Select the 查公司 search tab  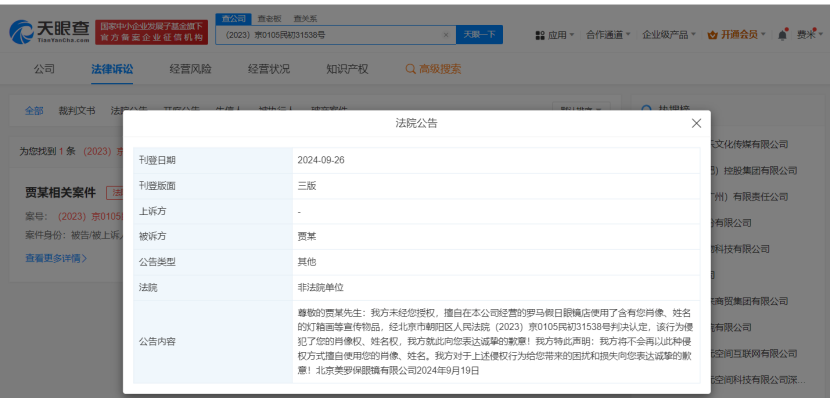pyautogui.click(x=233, y=19)
